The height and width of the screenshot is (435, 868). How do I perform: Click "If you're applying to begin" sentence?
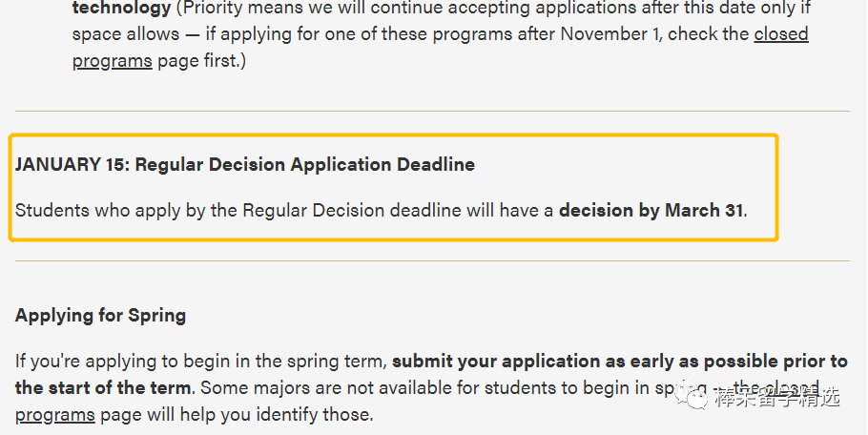coord(133,362)
